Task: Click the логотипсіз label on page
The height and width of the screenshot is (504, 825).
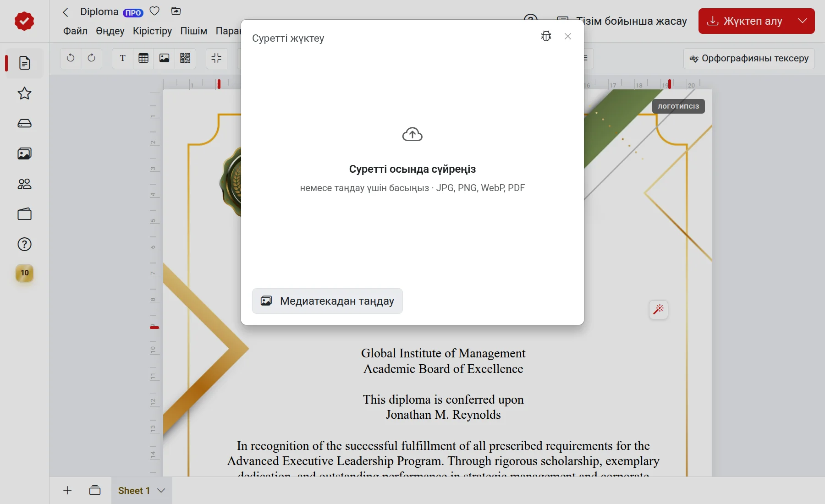Action: click(678, 106)
